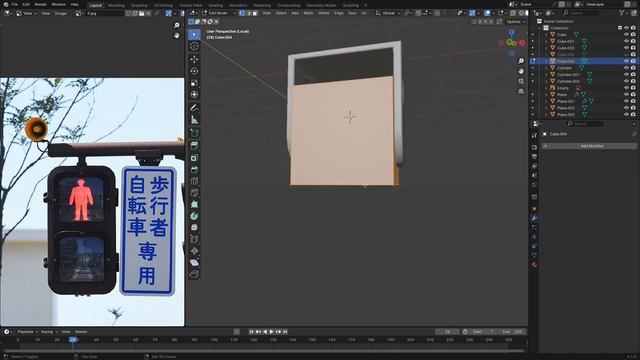This screenshot has height=360, width=640.
Task: Select the Rotate tool
Action: pos(194,71)
